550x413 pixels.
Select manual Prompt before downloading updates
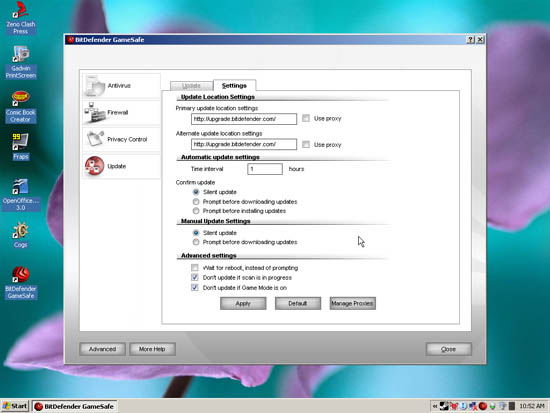pos(196,242)
